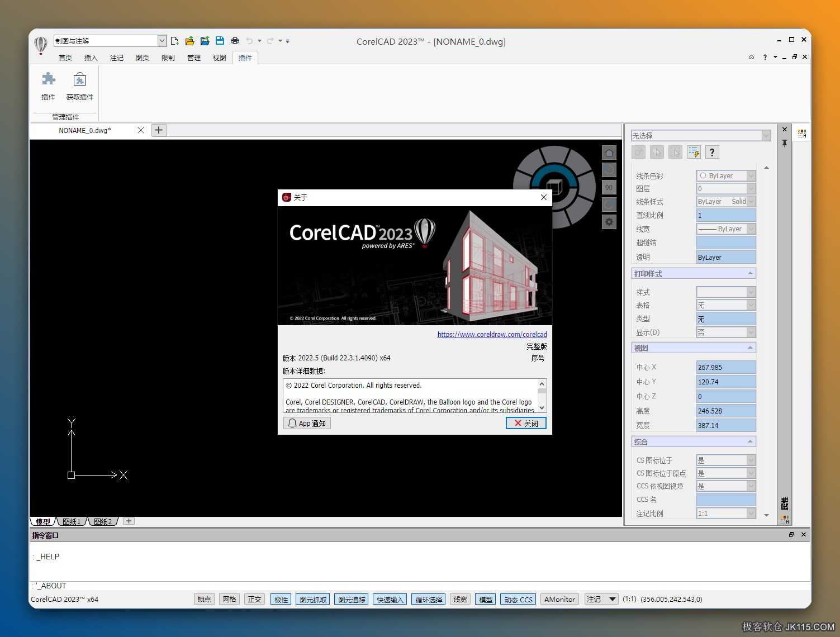Viewport: 840px width, 637px height.
Task: Close the properties panel with its X
Action: pos(785,130)
